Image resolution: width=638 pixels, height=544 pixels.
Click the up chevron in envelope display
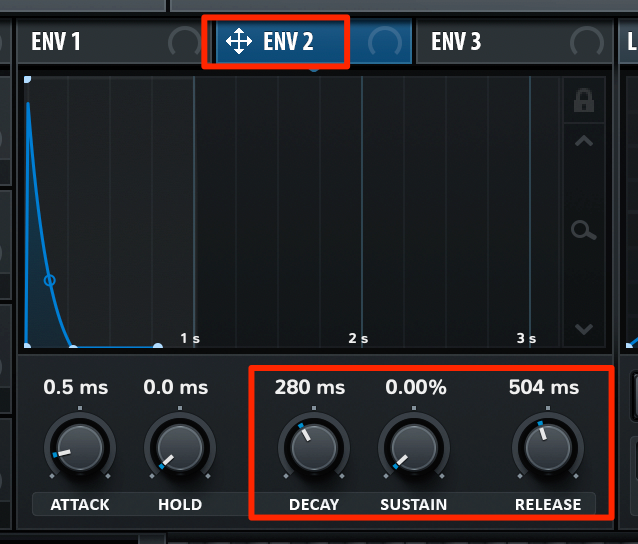pos(584,141)
